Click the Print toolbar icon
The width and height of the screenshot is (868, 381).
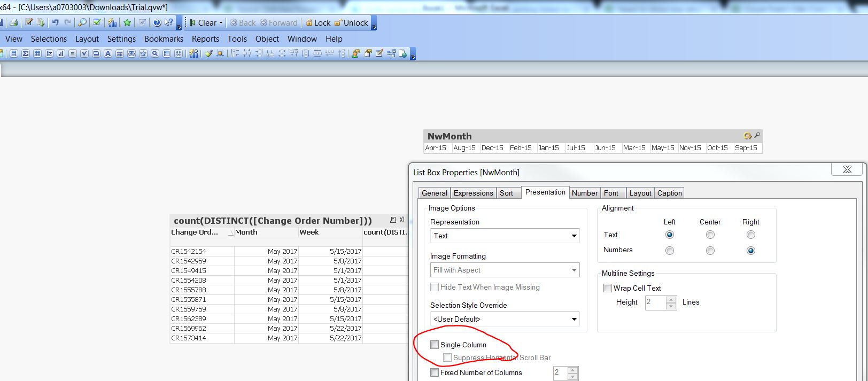pyautogui.click(x=14, y=22)
